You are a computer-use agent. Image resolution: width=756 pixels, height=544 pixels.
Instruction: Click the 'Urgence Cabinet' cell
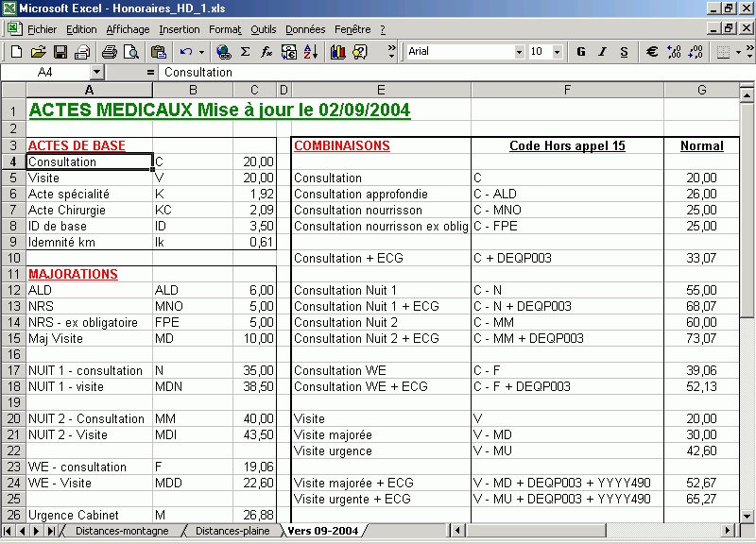point(89,515)
